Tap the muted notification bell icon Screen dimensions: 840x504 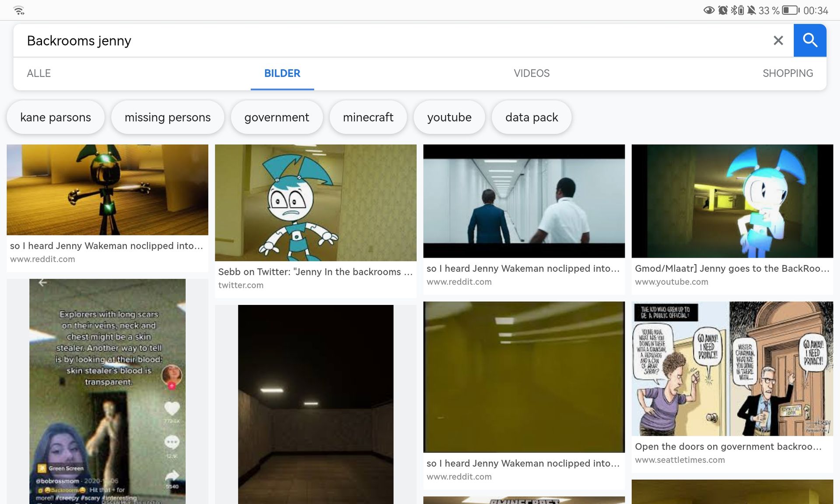click(x=751, y=10)
